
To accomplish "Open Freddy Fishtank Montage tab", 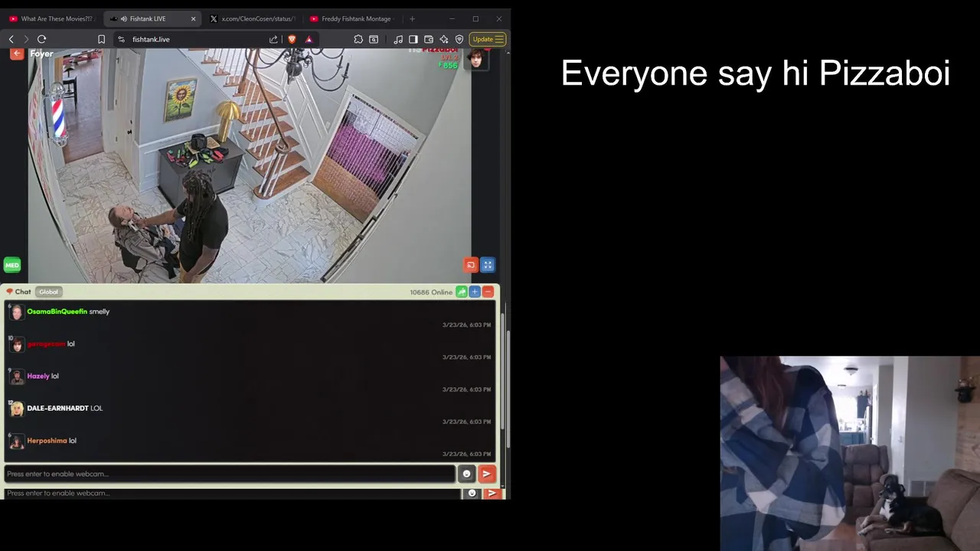I will click(x=352, y=18).
